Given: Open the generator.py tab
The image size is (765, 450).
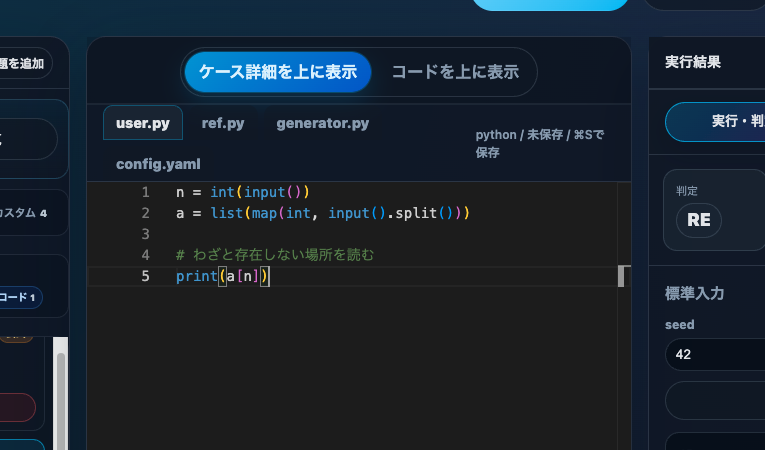Looking at the screenshot, I should click(322, 123).
